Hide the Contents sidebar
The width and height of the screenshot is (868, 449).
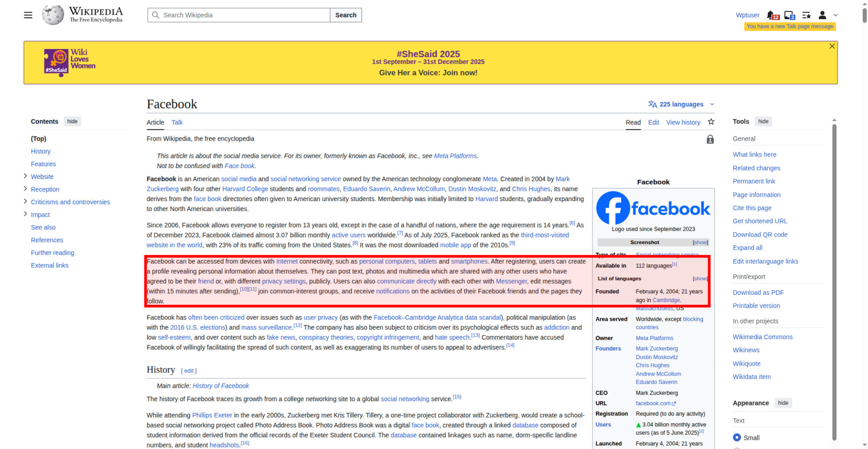point(72,122)
